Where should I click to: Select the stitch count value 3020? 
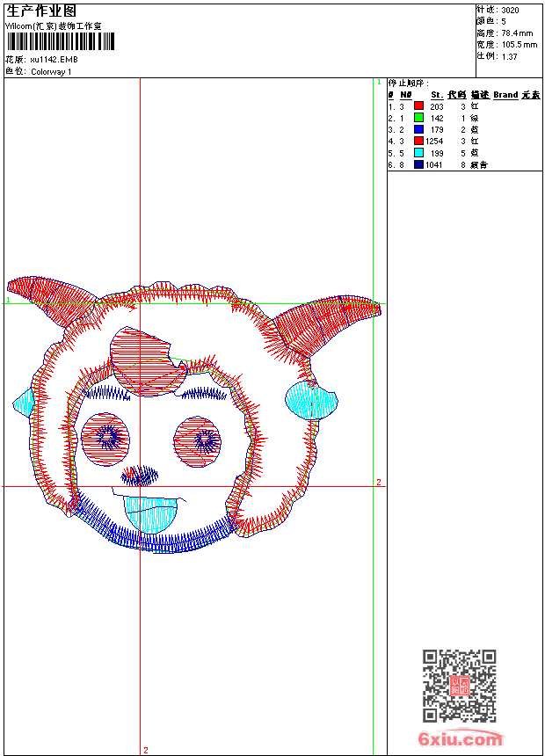(x=510, y=11)
